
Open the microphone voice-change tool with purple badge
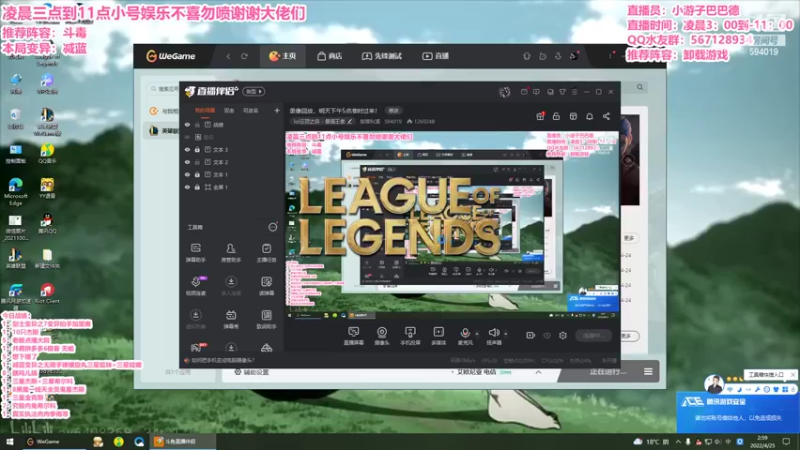click(195, 286)
